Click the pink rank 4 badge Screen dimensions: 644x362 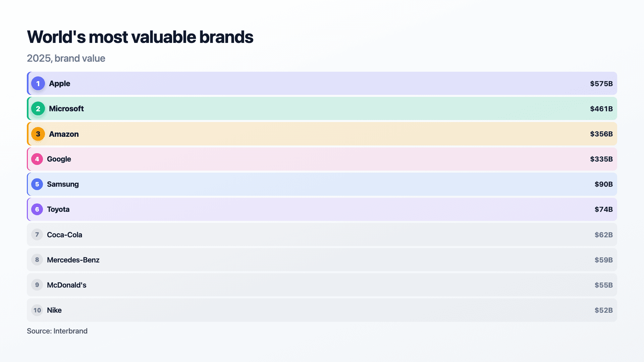coord(37,159)
